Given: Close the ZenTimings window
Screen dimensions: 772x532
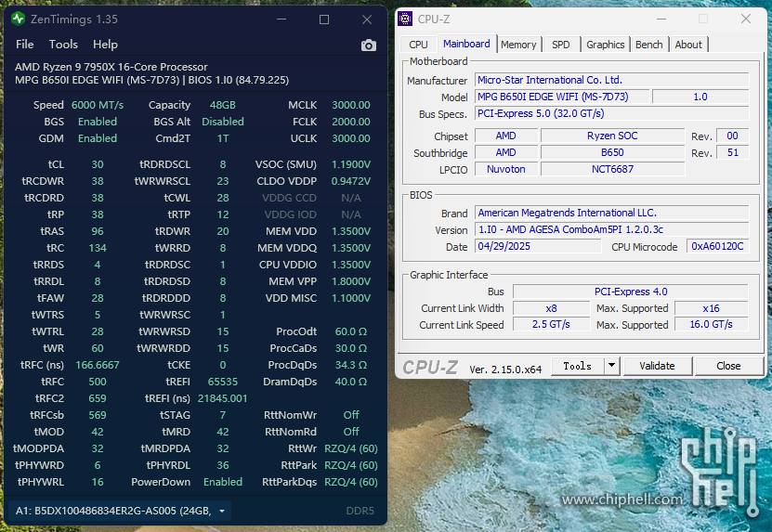Looking at the screenshot, I should pos(367,19).
